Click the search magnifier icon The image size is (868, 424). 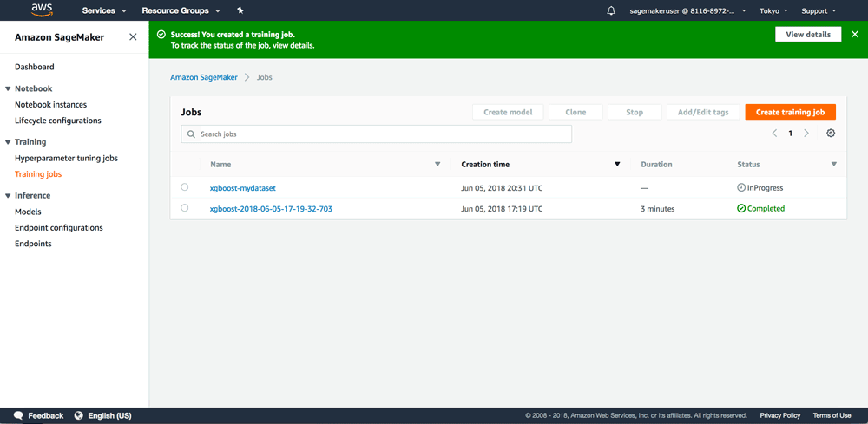pyautogui.click(x=192, y=134)
